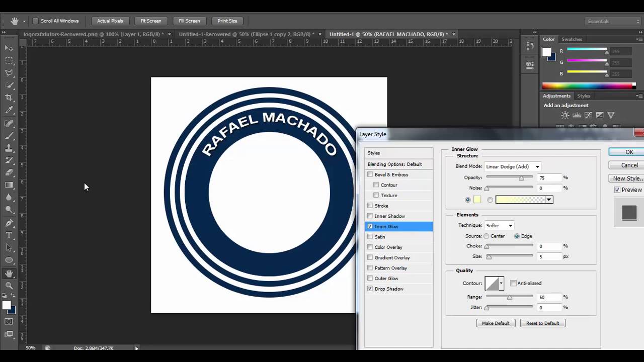Open the Contour picker dropdown

click(501, 283)
